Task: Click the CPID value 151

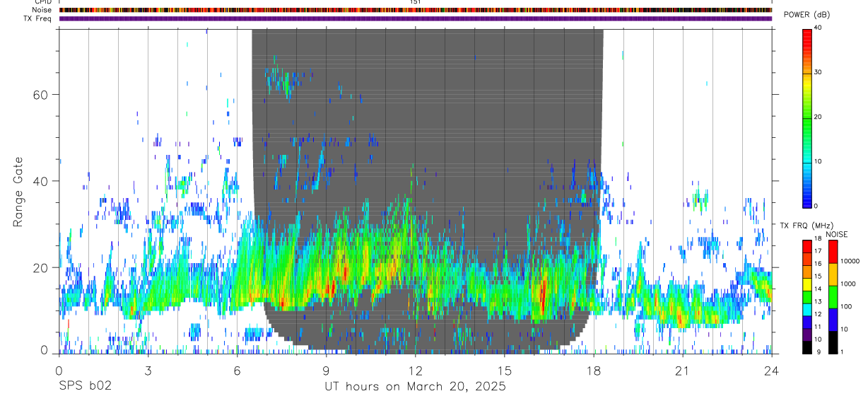Action: tap(416, 2)
